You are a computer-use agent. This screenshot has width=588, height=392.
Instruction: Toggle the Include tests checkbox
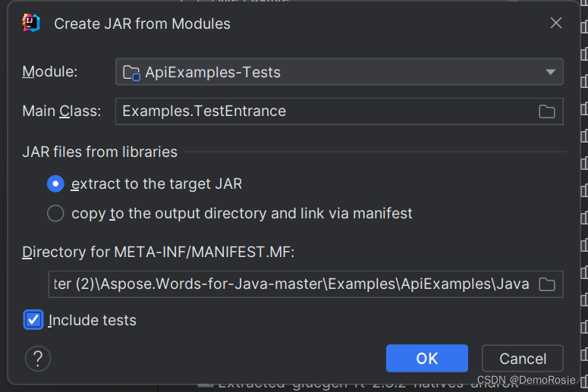[x=33, y=320]
